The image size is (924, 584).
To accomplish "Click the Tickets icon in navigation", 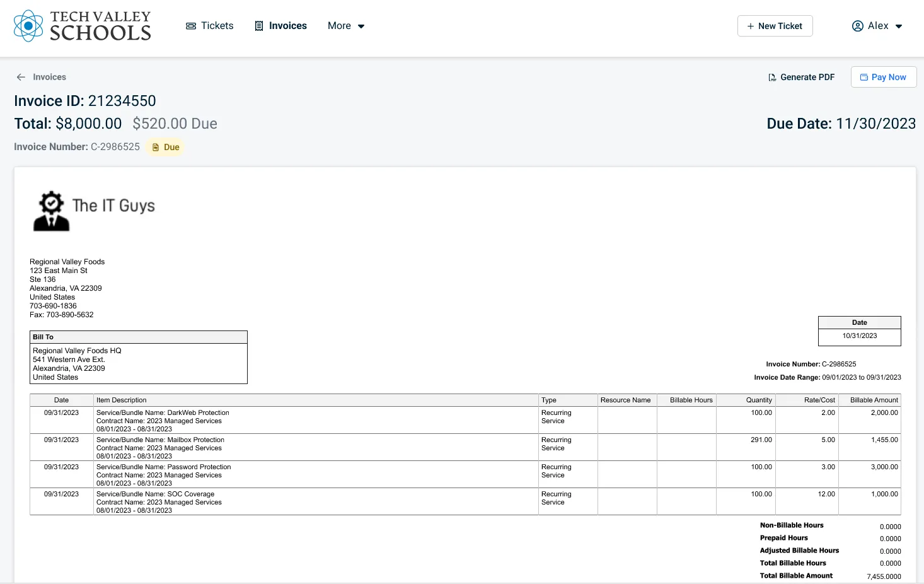I will tap(191, 26).
